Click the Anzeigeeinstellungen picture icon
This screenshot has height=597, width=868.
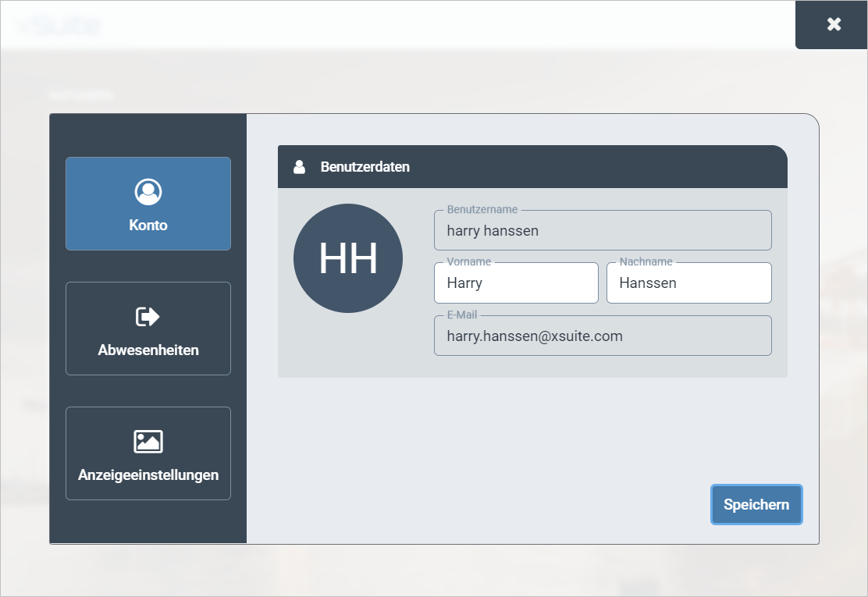point(148,442)
